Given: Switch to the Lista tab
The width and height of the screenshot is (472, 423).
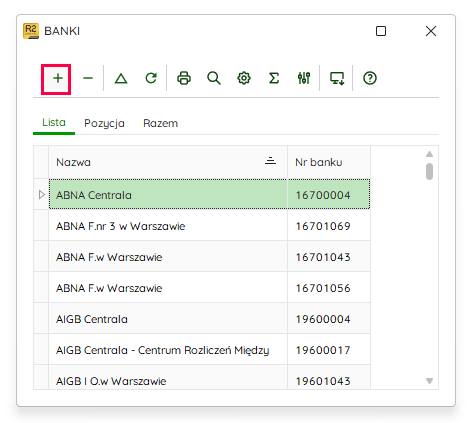Looking at the screenshot, I should (54, 123).
